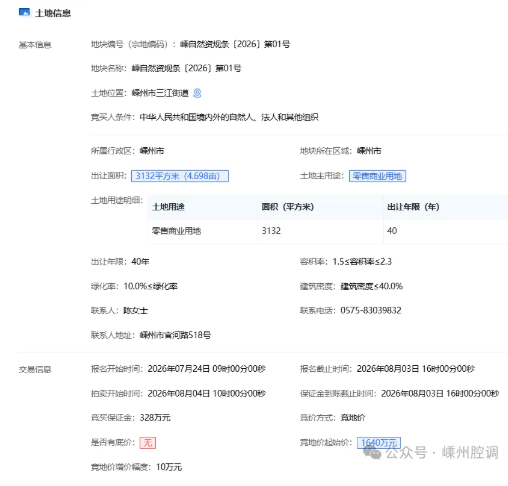Click the contact address ending in 518号
The height and width of the screenshot is (486, 508).
pyautogui.click(x=175, y=335)
